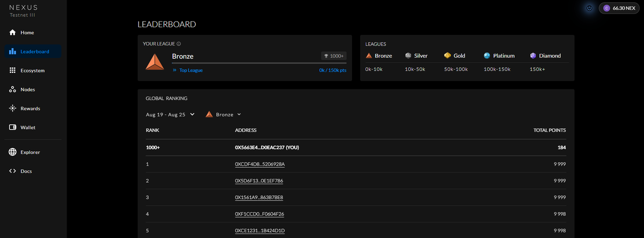Open the Bronze league filter dropdown
This screenshot has width=644, height=238.
[x=224, y=114]
